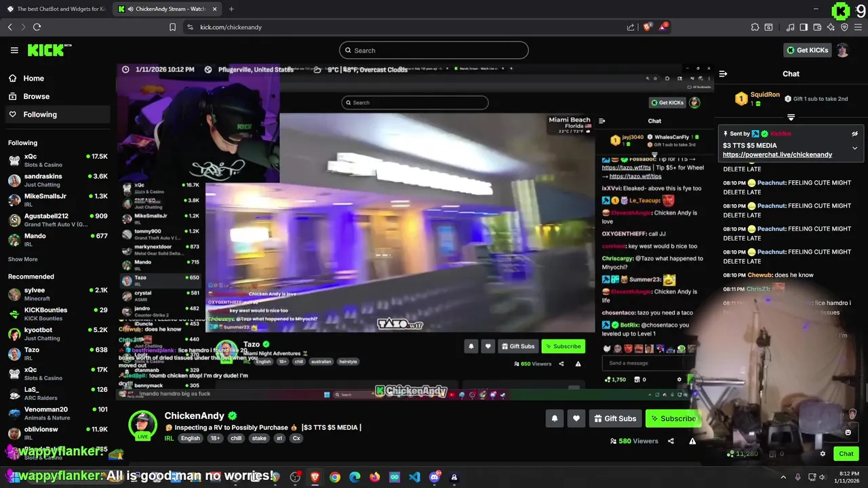Open chat settings gear icon
Screen dimensions: 868x488
pyautogui.click(x=823, y=453)
